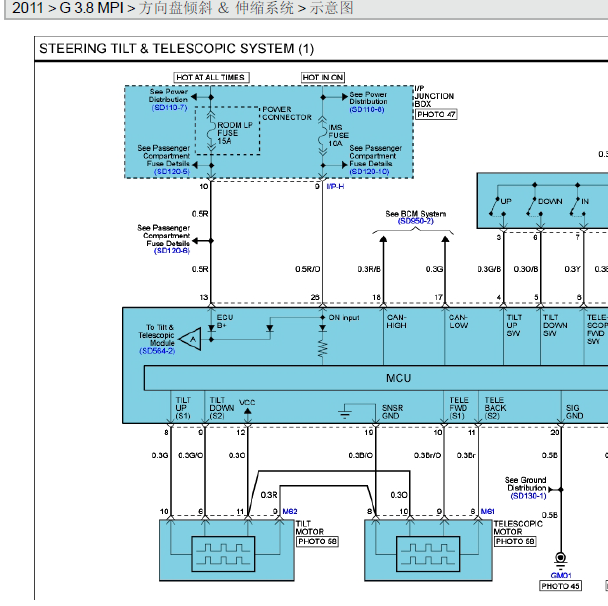Click the 'See Ground Distribution' text

coord(527,484)
